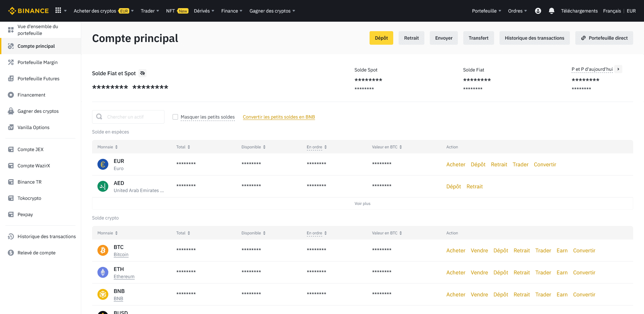Toggle balance visibility eye icon
Image resolution: width=644 pixels, height=314 pixels.
142,73
